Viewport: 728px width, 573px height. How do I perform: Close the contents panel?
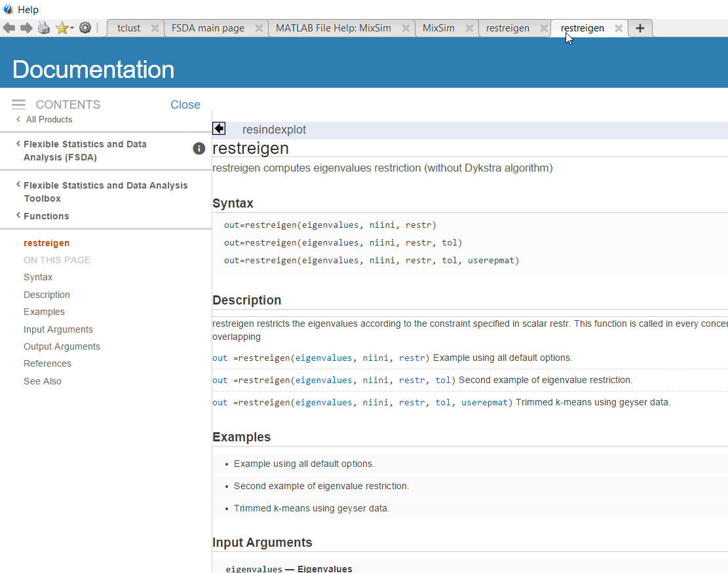click(x=185, y=104)
